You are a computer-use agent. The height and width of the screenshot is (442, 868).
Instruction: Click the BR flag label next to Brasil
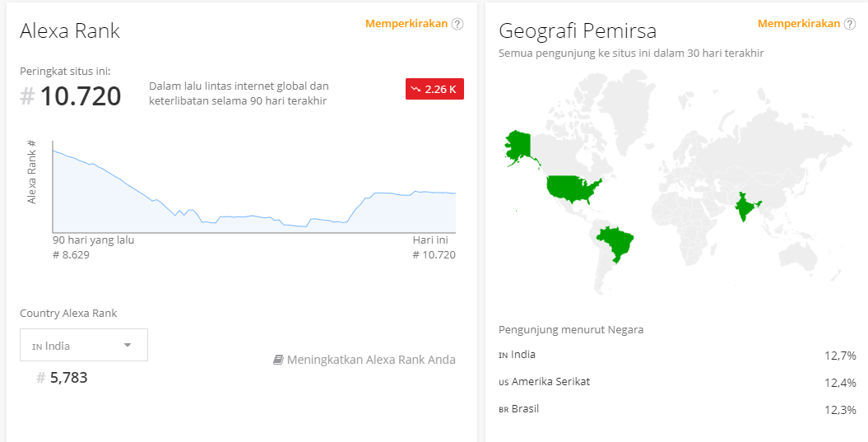point(504,410)
